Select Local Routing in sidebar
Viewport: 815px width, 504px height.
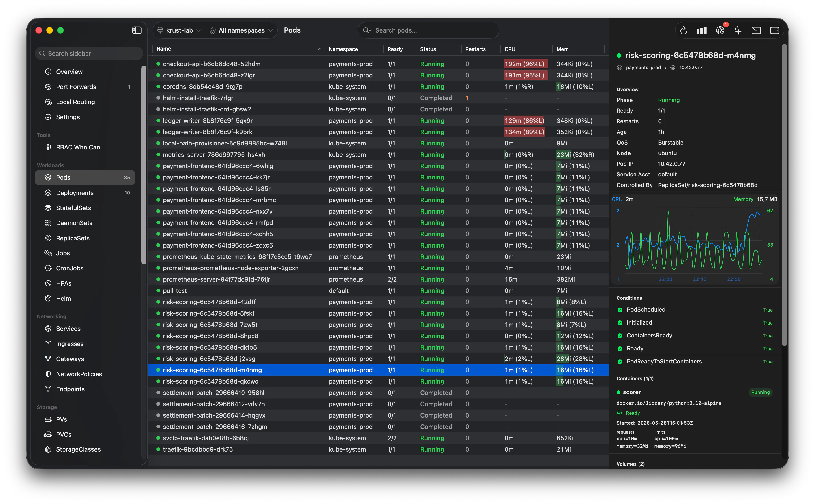pos(85,102)
